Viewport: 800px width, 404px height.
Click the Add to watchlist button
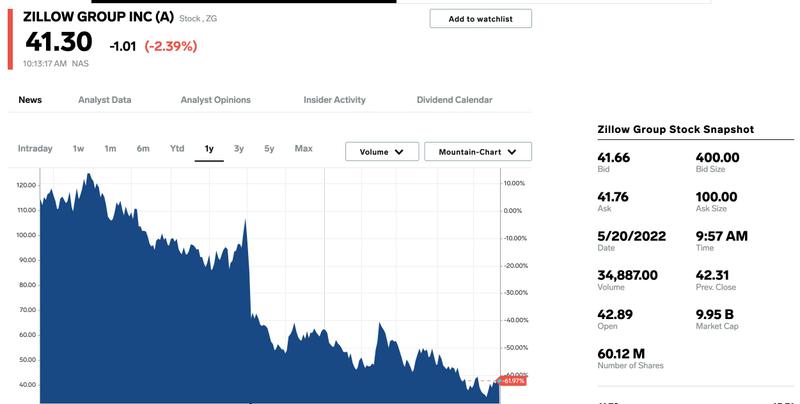pos(481,19)
